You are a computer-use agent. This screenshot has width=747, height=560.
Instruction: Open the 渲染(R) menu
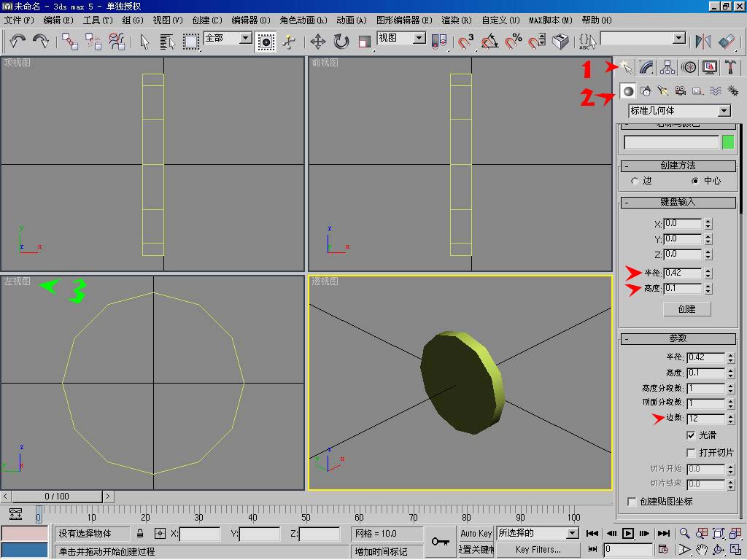457,20
